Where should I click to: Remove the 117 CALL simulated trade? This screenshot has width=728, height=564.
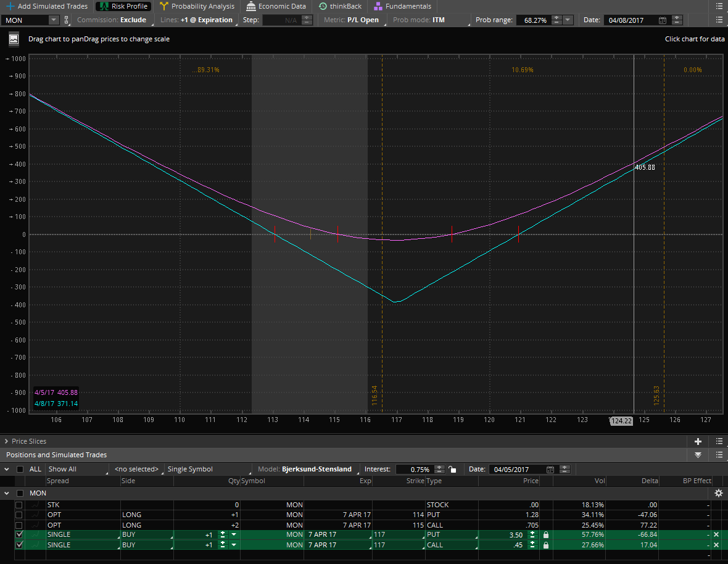coord(716,545)
